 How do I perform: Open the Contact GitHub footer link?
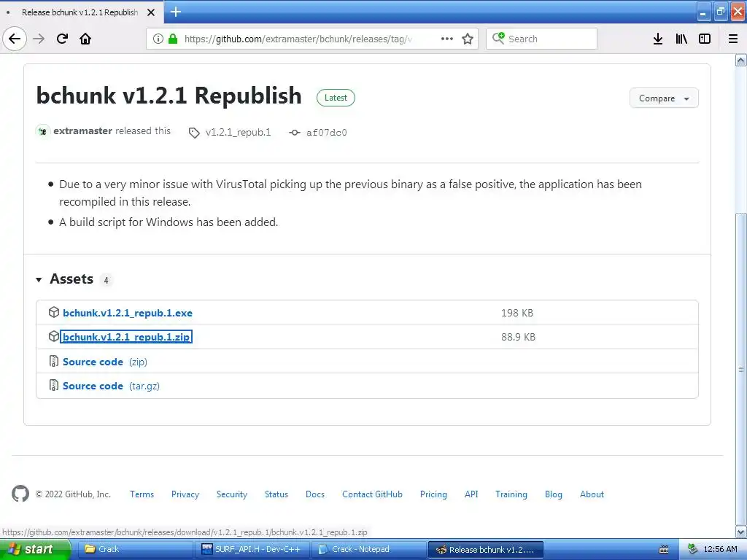tap(372, 494)
